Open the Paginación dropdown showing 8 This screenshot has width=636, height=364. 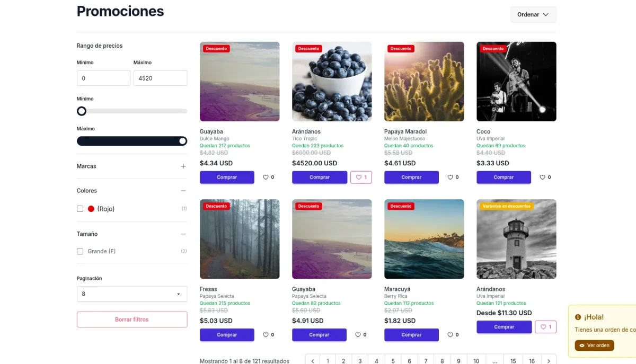132,294
